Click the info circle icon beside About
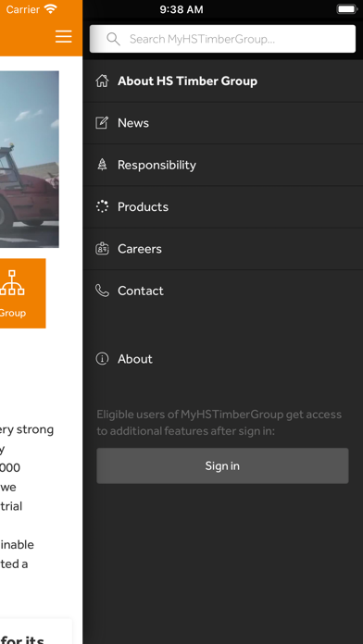The width and height of the screenshot is (363, 644). click(102, 359)
